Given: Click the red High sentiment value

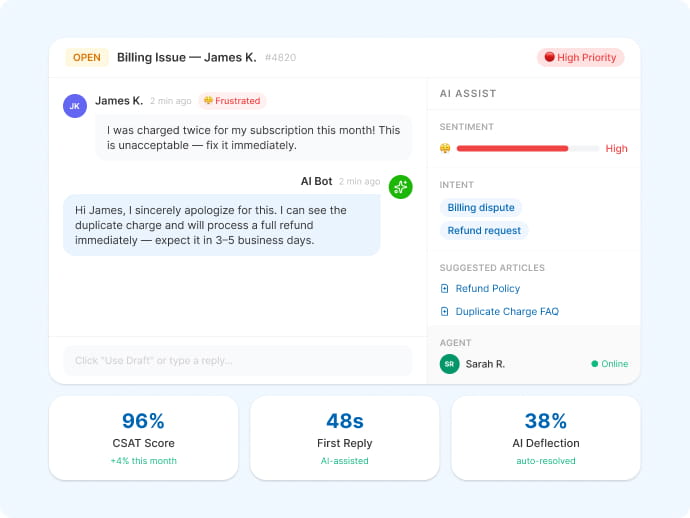Looking at the screenshot, I should pos(617,148).
